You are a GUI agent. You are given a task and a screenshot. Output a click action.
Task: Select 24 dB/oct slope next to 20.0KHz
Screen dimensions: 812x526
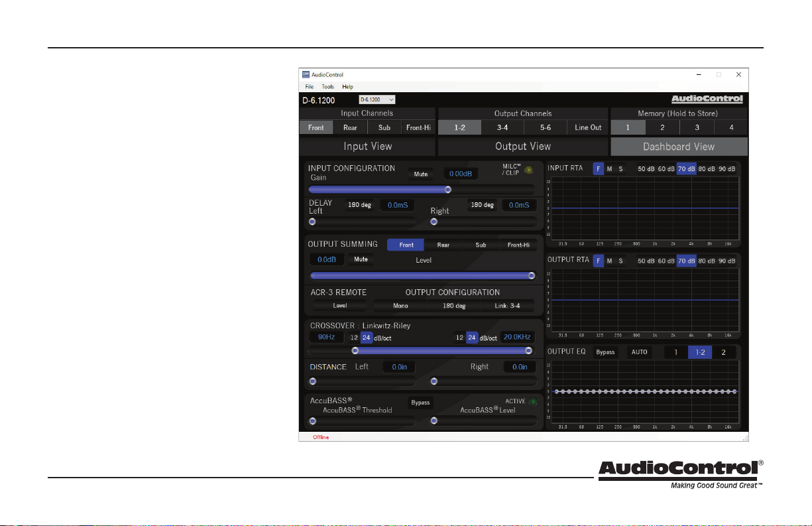pos(472,337)
